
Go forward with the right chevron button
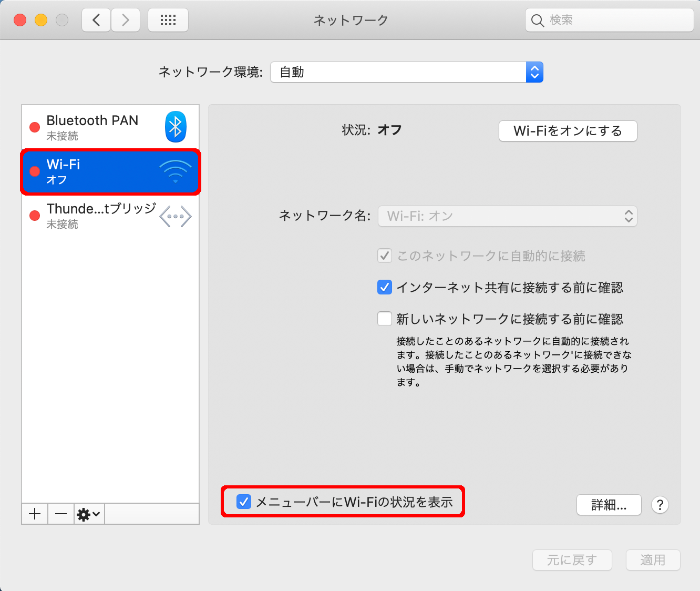[126, 21]
